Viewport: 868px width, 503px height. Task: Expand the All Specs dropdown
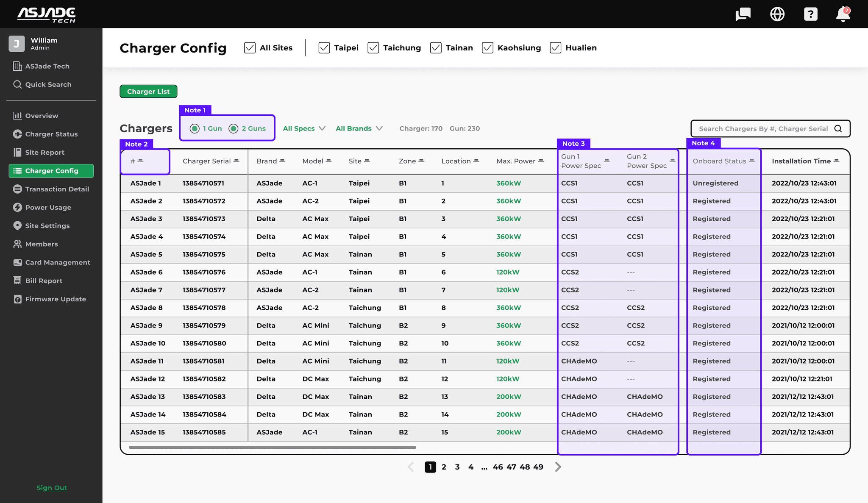pos(304,128)
